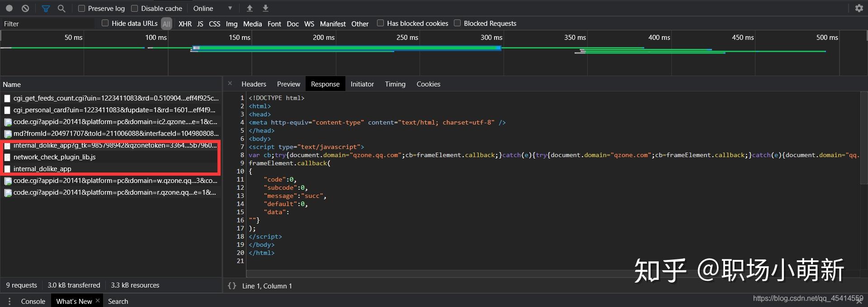The width and height of the screenshot is (868, 307).
Task: Click the record network log button
Action: pyautogui.click(x=9, y=8)
